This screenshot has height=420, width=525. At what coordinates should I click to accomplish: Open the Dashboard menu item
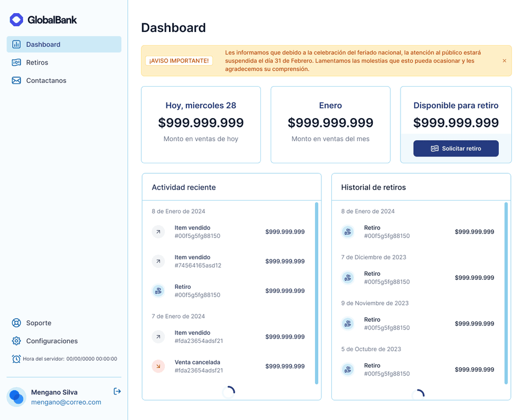(64, 45)
